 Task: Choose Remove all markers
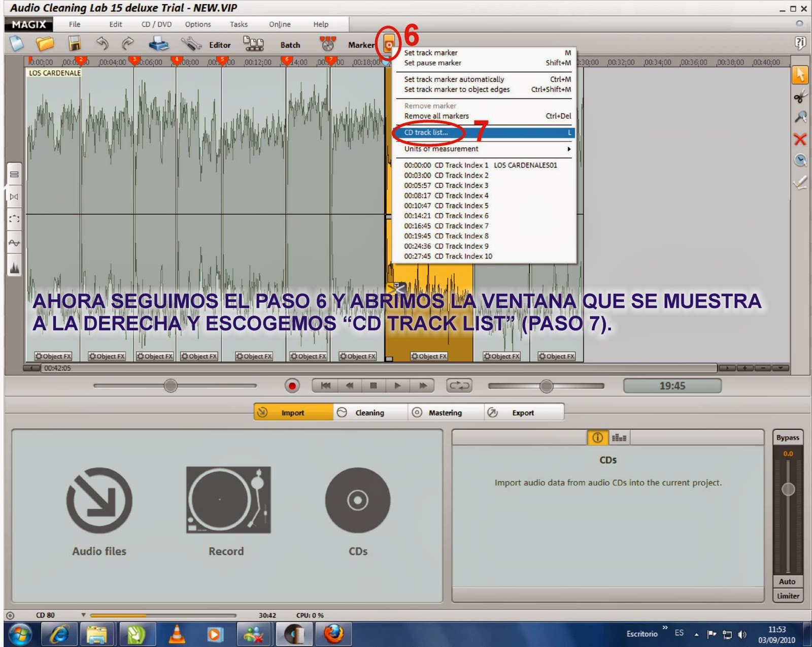[x=485, y=116]
